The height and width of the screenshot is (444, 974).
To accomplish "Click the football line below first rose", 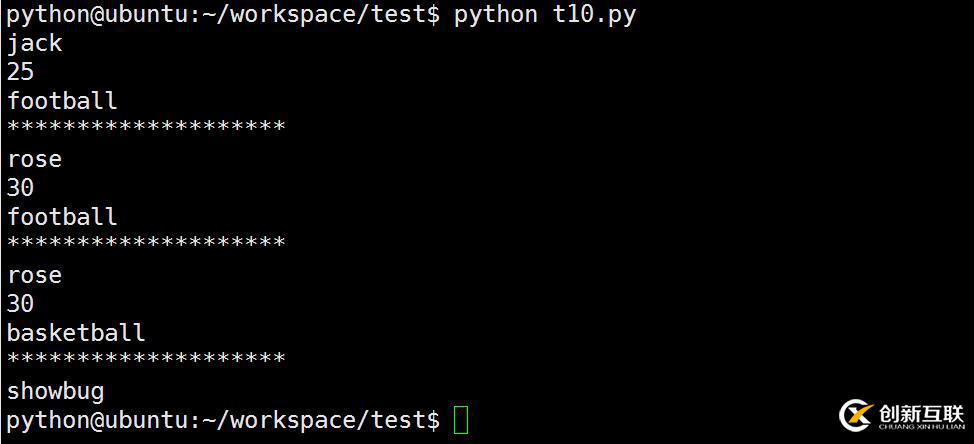I will tap(62, 217).
